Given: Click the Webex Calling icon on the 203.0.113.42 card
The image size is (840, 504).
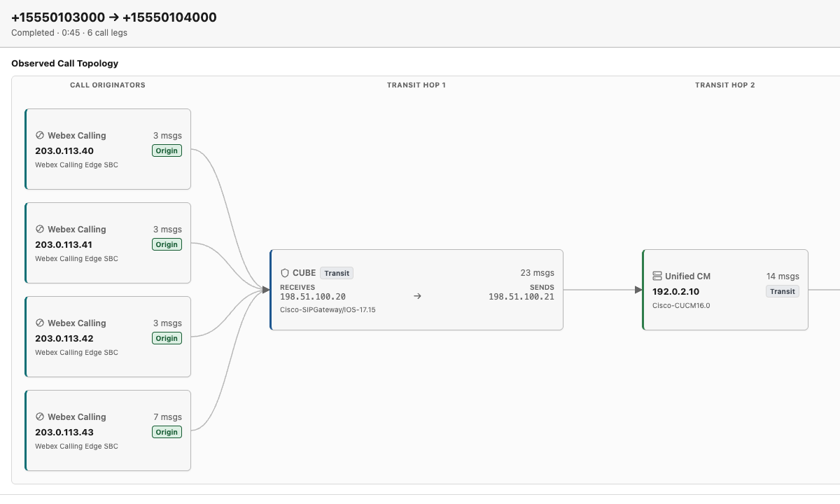Looking at the screenshot, I should 40,323.
